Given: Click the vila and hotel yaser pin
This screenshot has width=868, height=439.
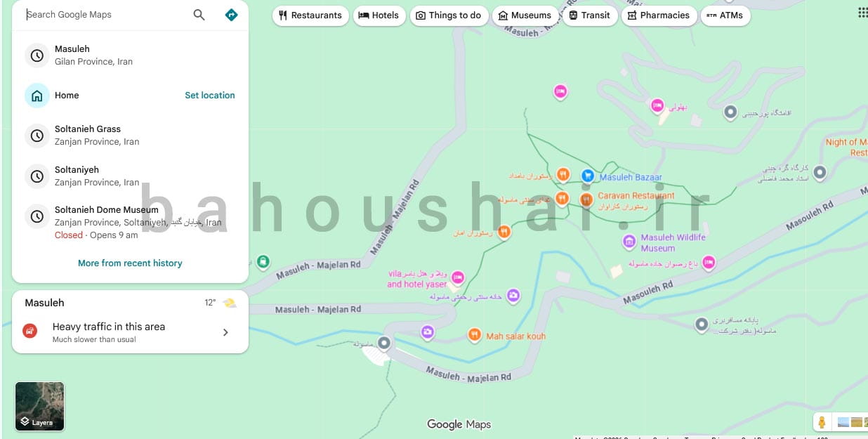Looking at the screenshot, I should click(458, 277).
